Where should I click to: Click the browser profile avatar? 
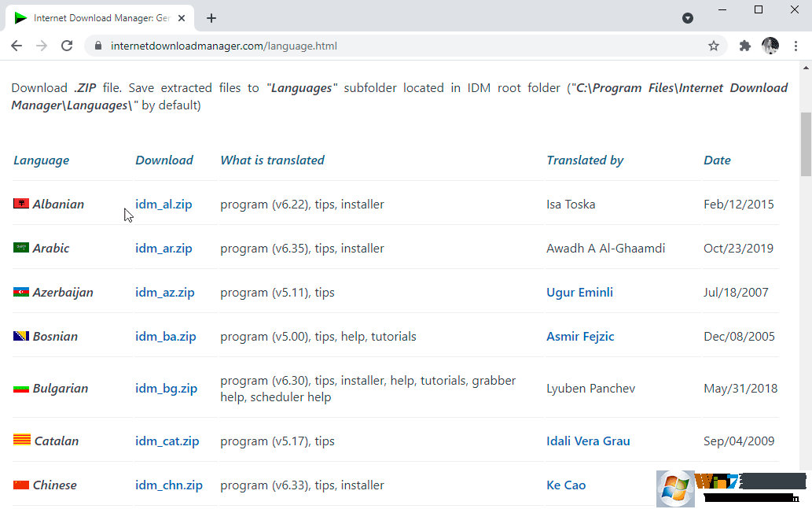770,46
